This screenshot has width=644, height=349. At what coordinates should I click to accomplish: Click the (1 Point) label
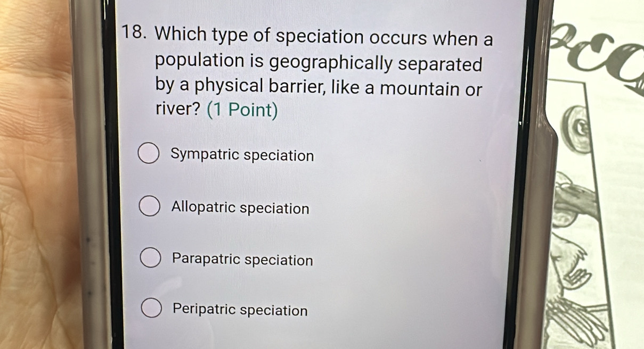coord(241,110)
